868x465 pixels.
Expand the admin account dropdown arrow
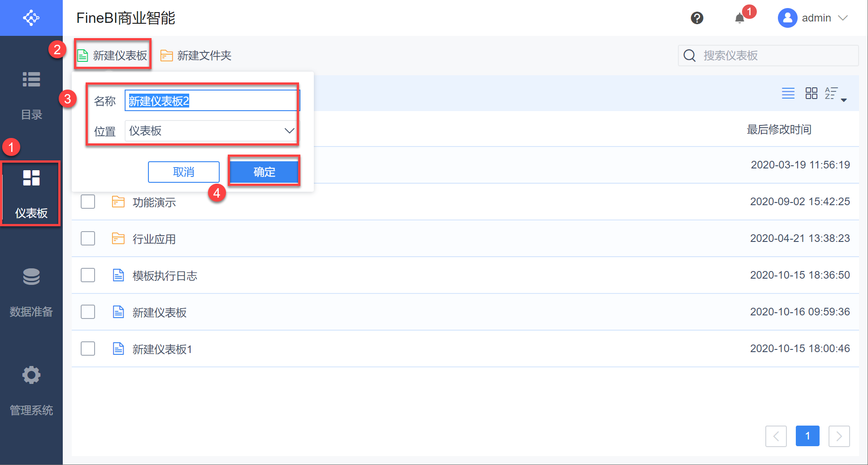[x=843, y=18]
